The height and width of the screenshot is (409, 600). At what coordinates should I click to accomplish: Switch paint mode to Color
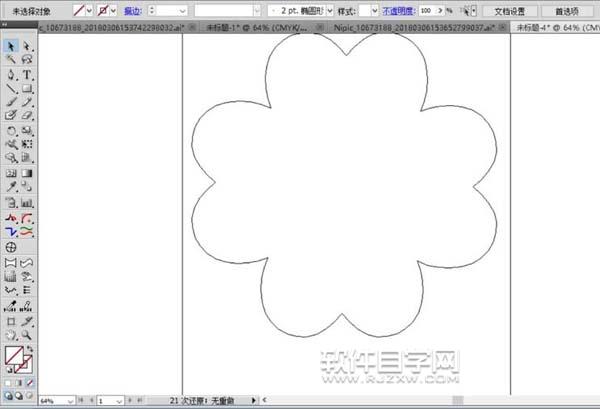pos(8,383)
